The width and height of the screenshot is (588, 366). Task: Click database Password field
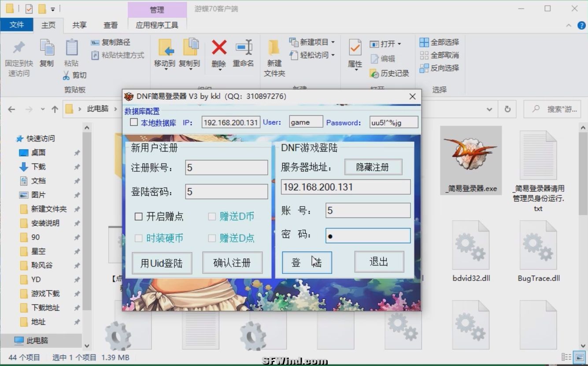394,122
